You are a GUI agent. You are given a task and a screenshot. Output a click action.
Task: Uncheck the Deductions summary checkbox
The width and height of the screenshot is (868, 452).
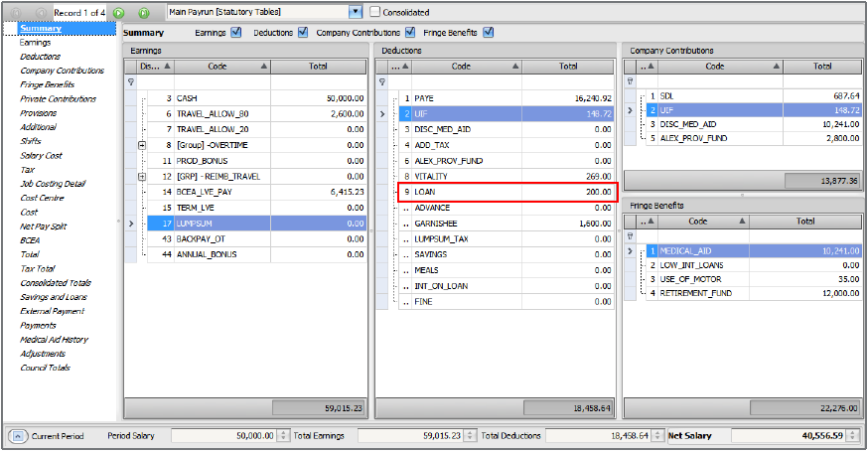pos(302,32)
